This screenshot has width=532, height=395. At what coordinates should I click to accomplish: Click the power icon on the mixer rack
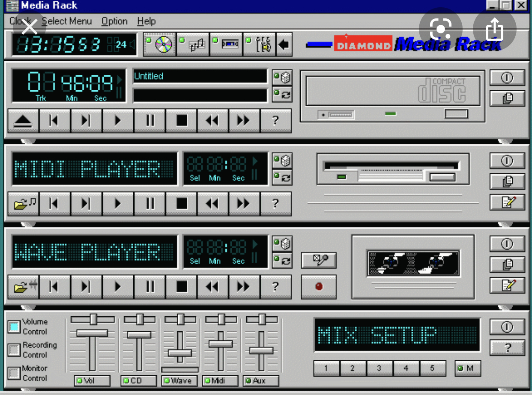click(507, 327)
